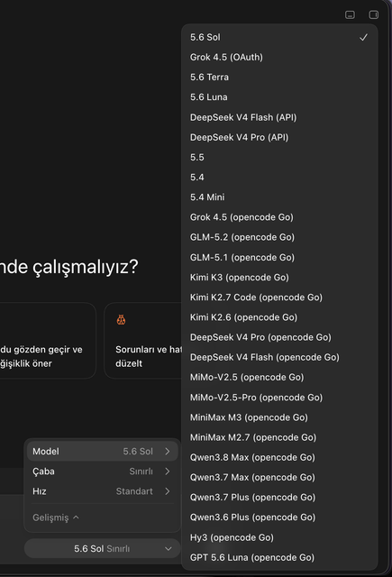Viewport: 392px width, 577px height.
Task: Select 5.4 Mini model
Action: click(x=279, y=197)
